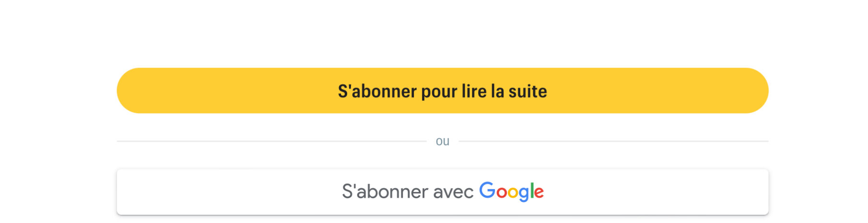Click the yellow o in Google logo
This screenshot has height=223, width=868.
click(513, 192)
